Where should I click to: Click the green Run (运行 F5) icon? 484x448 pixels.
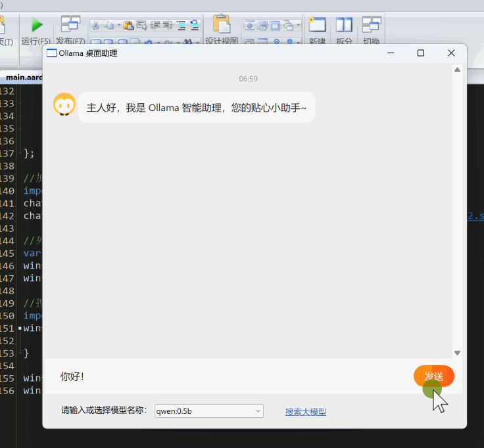(37, 26)
